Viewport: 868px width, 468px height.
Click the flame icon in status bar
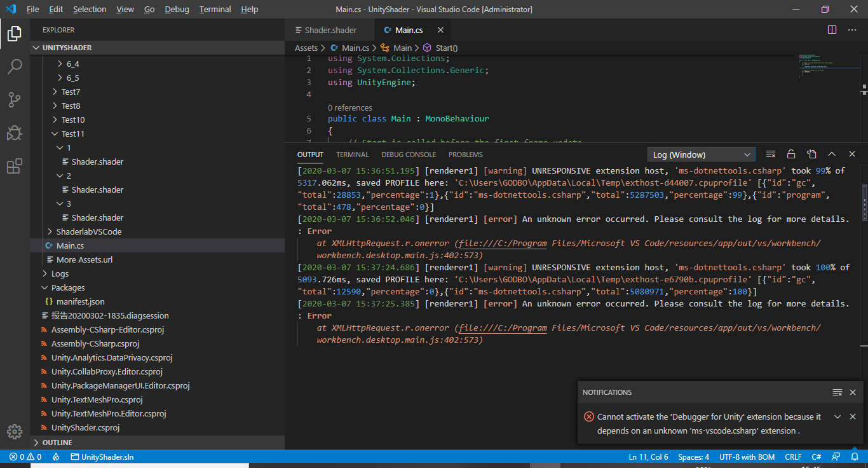pyautogui.click(x=56, y=457)
